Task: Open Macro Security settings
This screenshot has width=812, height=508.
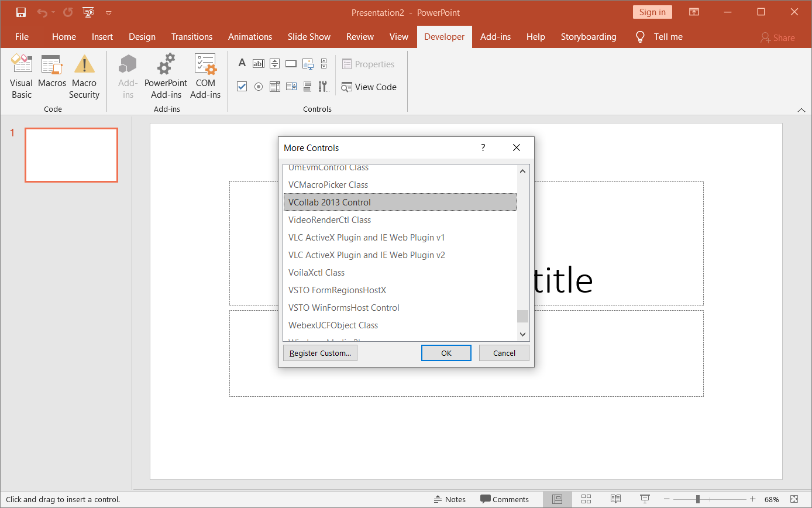Action: [84, 77]
